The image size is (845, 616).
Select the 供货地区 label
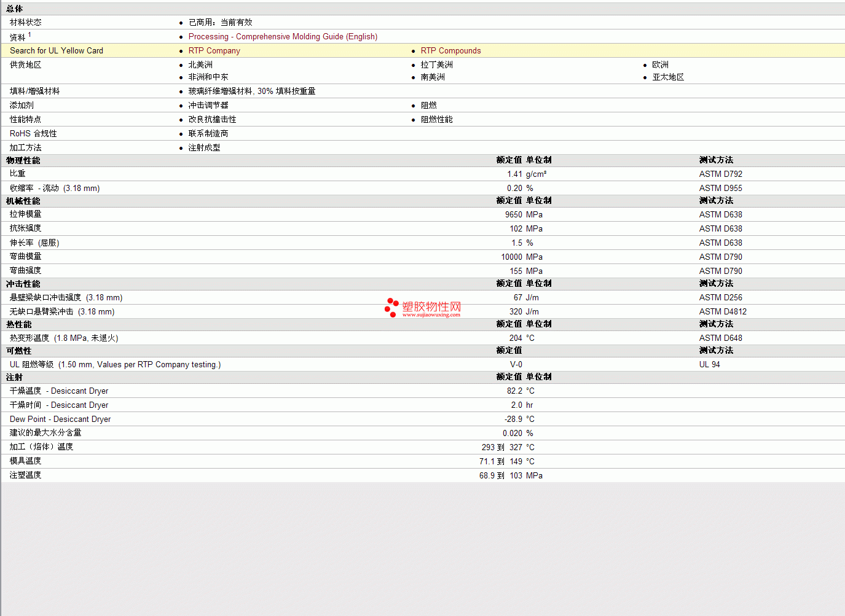26,65
